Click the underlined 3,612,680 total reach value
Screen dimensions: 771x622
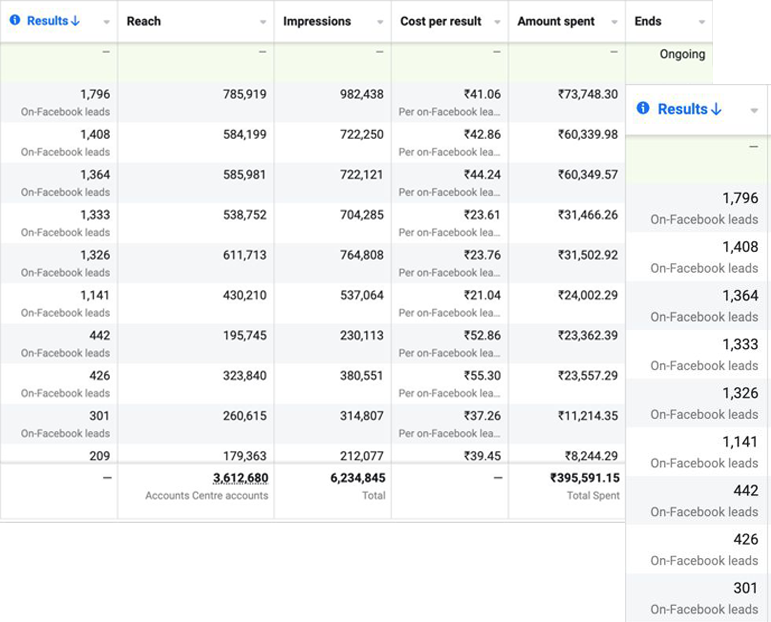coord(240,478)
